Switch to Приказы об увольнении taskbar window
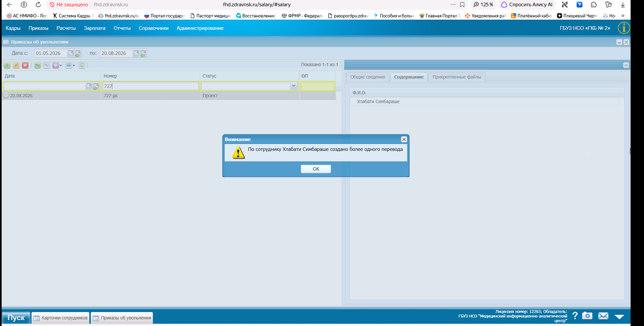The image size is (644, 326). click(122, 318)
